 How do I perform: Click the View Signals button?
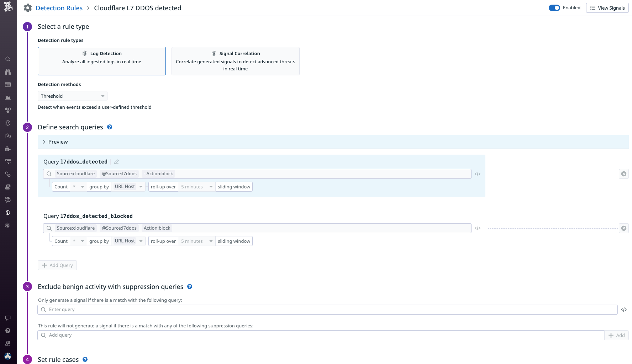click(607, 8)
